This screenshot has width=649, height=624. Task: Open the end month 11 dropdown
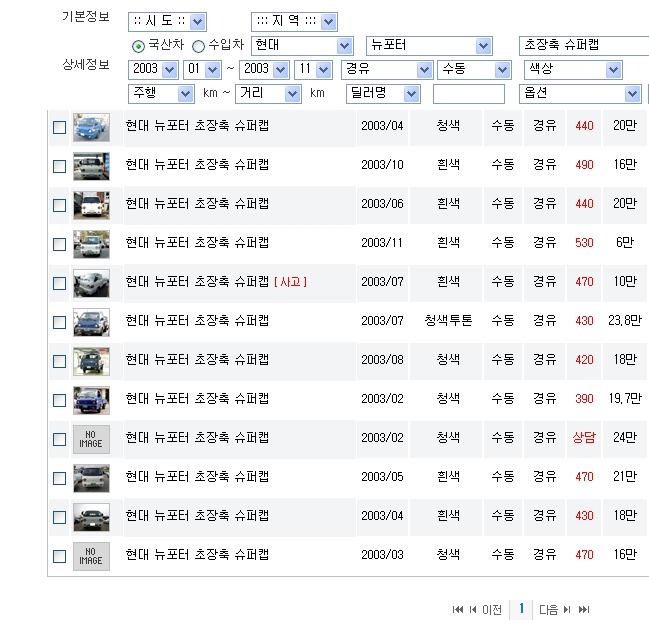[313, 70]
